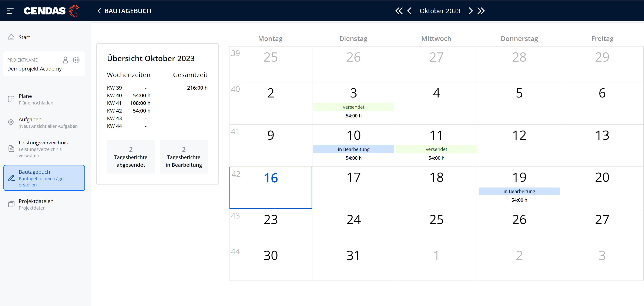Click the Montag column header
The width and height of the screenshot is (644, 306).
tap(270, 38)
